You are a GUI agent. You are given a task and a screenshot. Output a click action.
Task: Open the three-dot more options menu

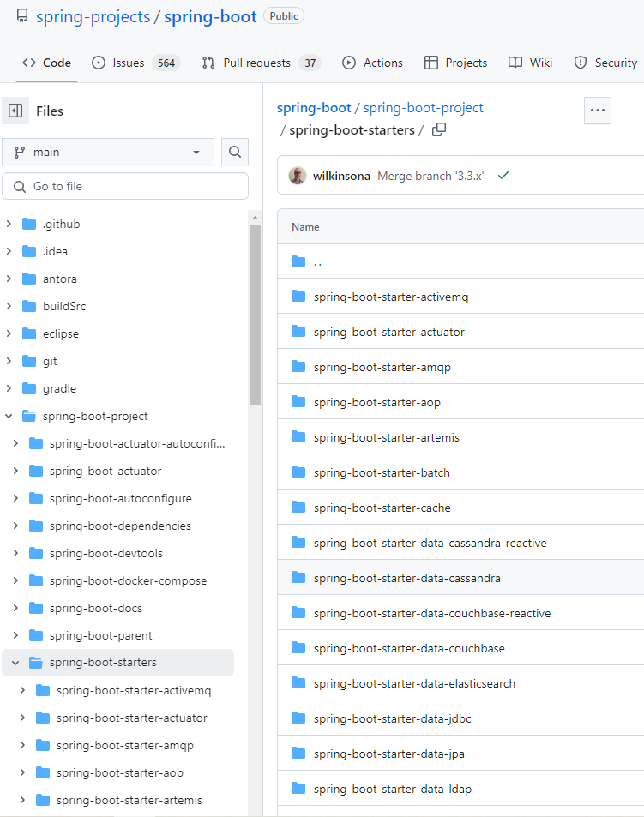click(x=598, y=111)
